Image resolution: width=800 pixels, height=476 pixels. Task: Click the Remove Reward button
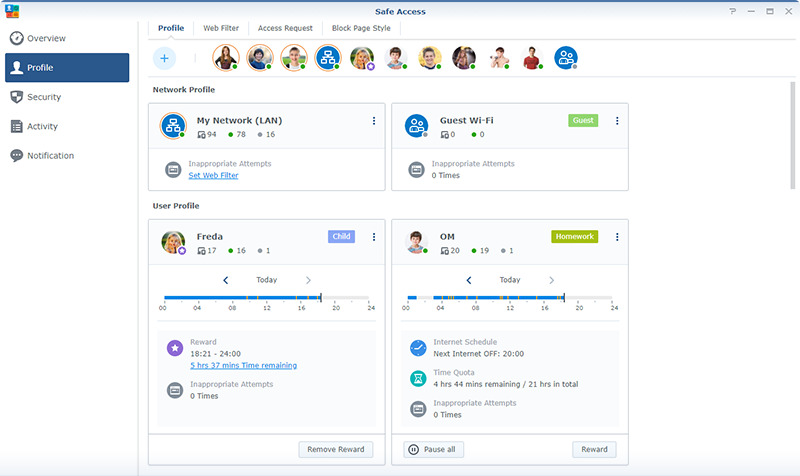[336, 449]
